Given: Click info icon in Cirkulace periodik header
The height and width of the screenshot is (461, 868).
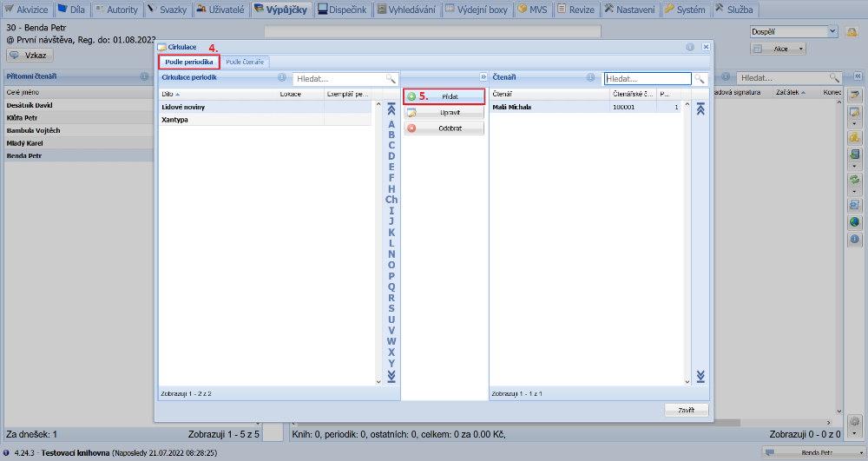Looking at the screenshot, I should 281,77.
